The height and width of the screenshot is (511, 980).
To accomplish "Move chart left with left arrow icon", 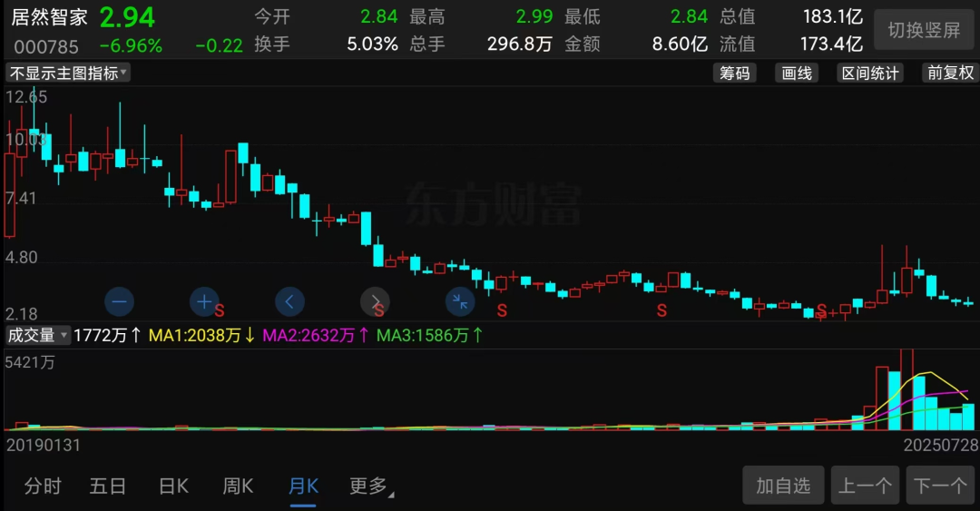I will tap(289, 302).
